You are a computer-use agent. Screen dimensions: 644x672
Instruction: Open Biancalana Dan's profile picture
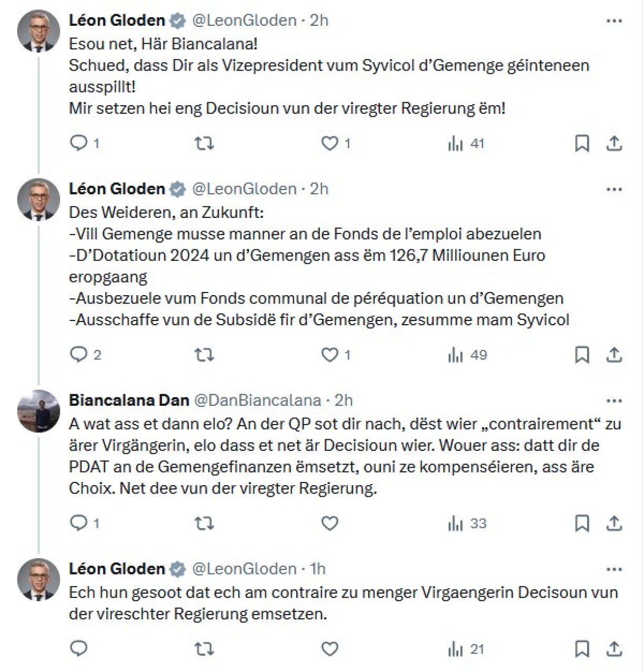pyautogui.click(x=38, y=411)
